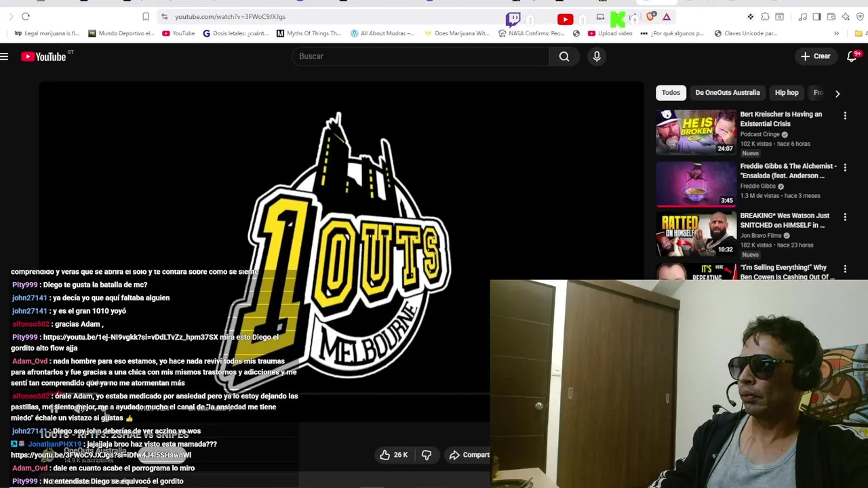
Task: Open 'Myths Of Things Th...' bookmark
Action: pyautogui.click(x=309, y=33)
